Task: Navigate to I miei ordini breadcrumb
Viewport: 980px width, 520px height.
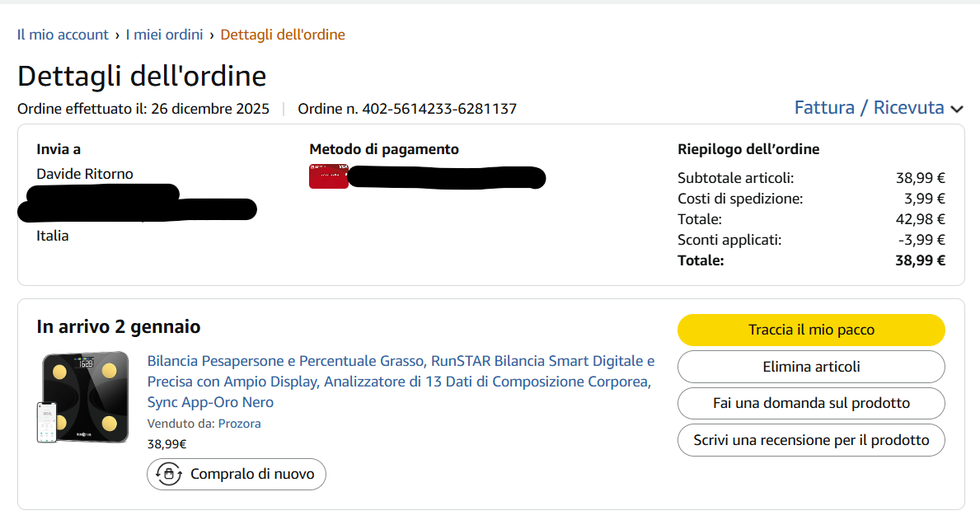Action: point(164,35)
